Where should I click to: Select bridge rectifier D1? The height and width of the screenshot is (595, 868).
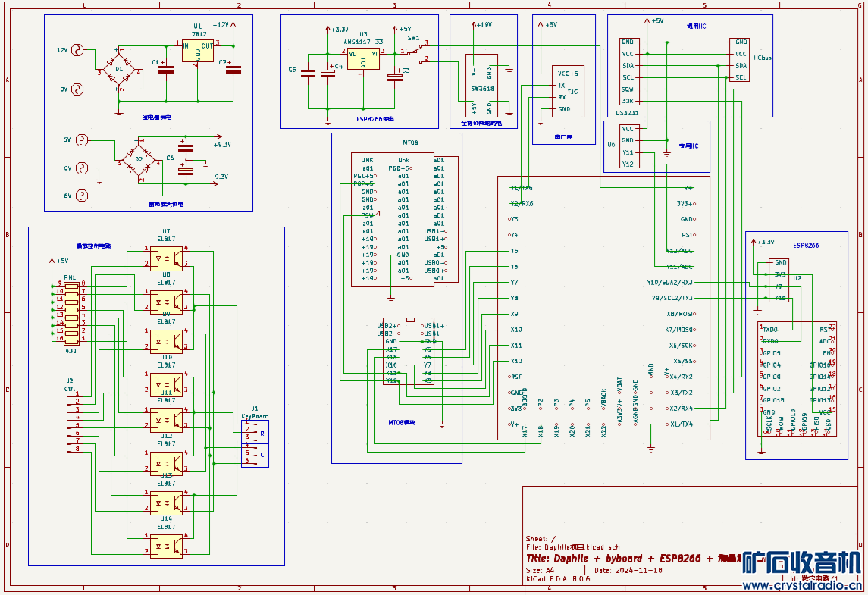tap(119, 69)
